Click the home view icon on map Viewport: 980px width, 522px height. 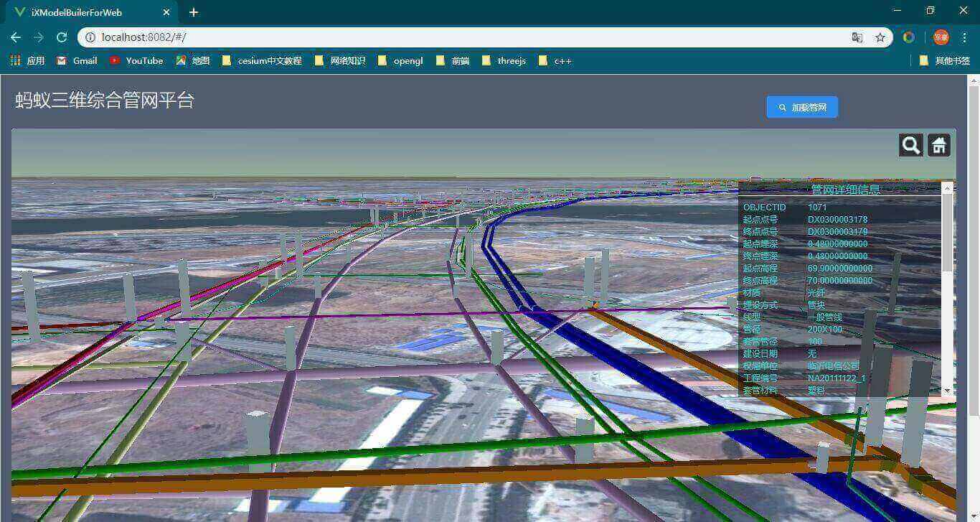pyautogui.click(x=939, y=145)
